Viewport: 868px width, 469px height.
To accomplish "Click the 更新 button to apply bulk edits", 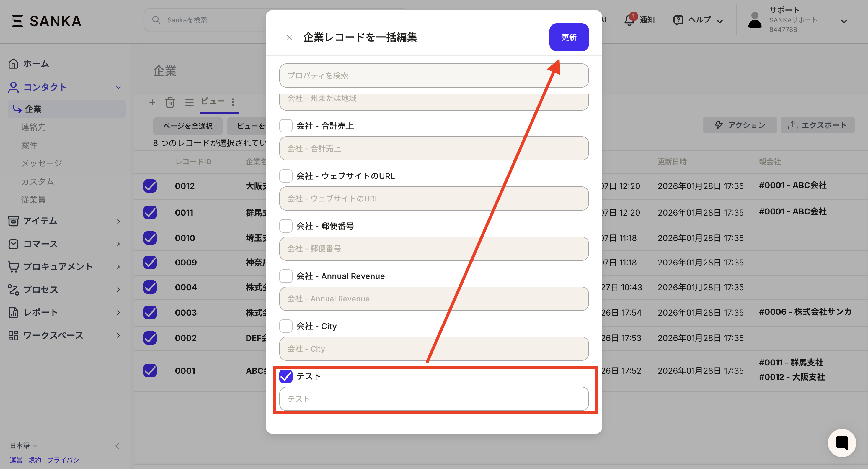I will [569, 37].
